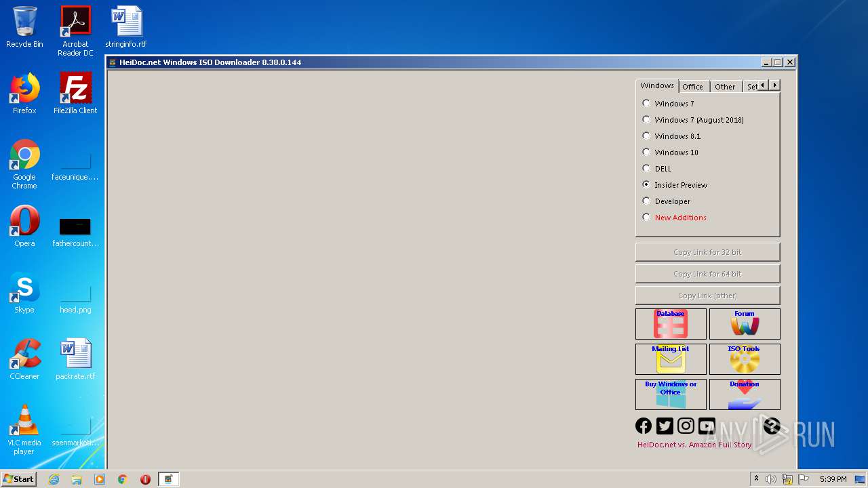This screenshot has width=868, height=488.
Task: Click Copy Link for 64 bit
Action: click(x=707, y=274)
